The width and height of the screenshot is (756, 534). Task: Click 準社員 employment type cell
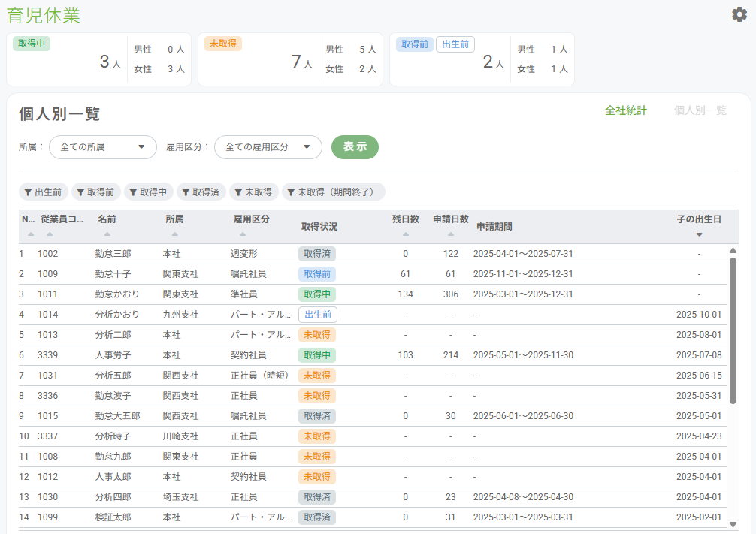(244, 294)
